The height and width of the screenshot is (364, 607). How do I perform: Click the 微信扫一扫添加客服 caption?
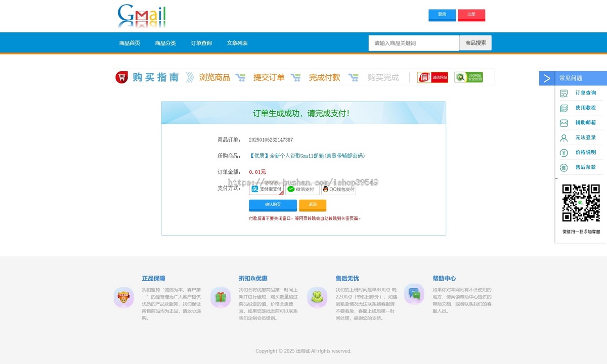click(581, 232)
